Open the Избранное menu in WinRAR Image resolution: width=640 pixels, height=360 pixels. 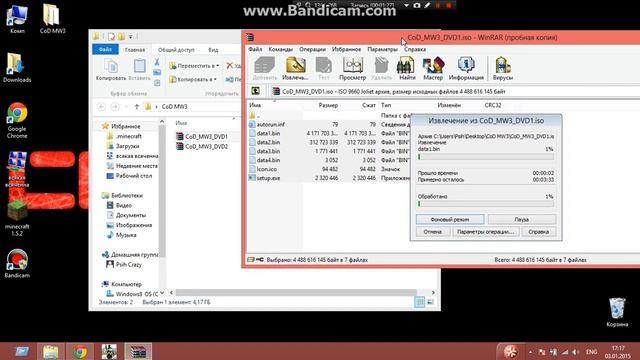click(x=346, y=49)
